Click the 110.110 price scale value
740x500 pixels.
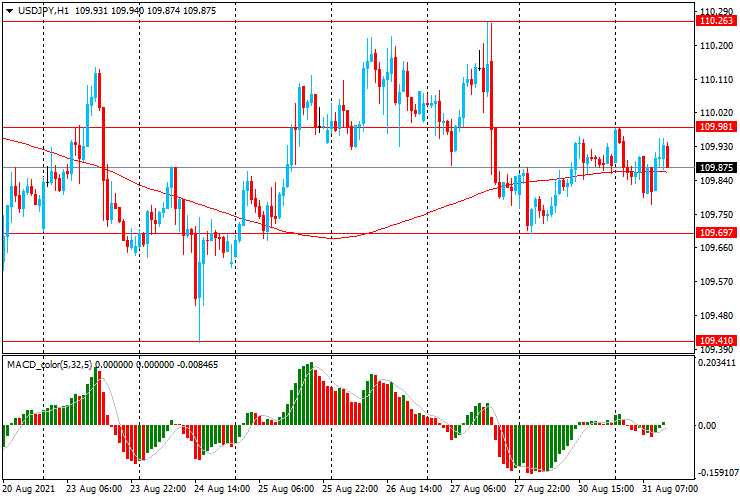click(x=716, y=80)
